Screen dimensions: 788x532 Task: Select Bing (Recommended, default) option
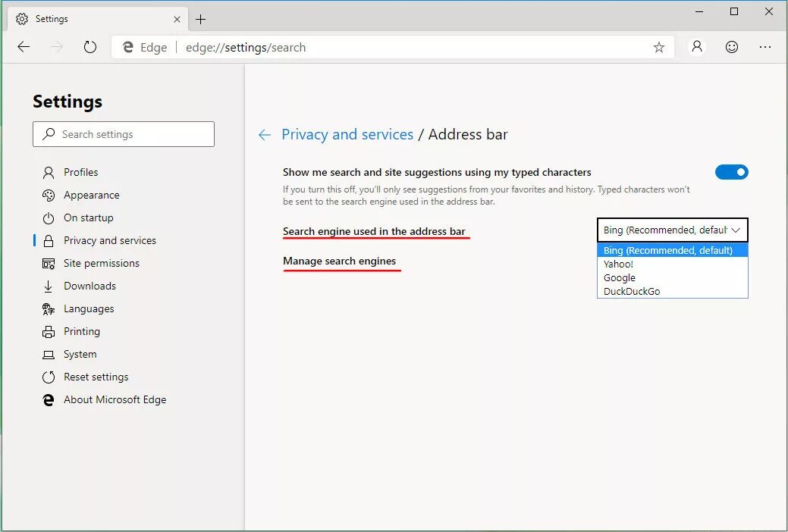(x=673, y=250)
